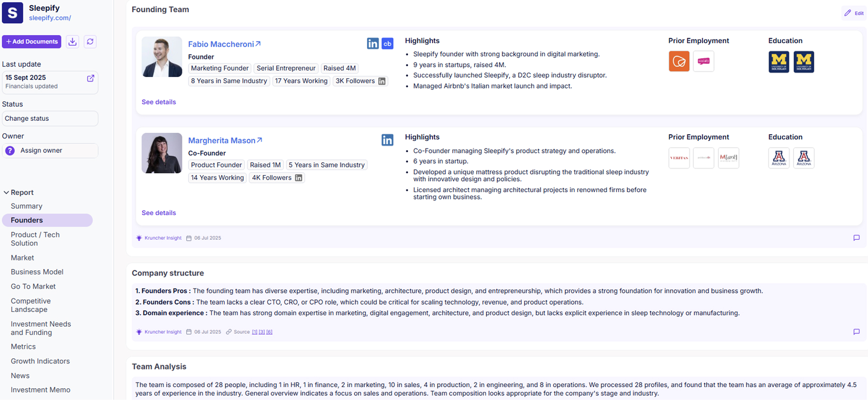Click Add Documents button

coord(32,42)
